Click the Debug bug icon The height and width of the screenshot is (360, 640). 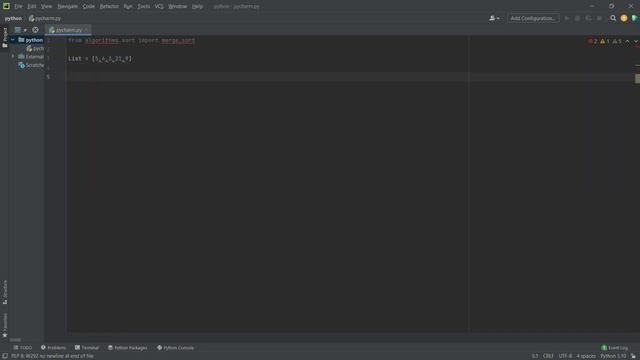578,18
